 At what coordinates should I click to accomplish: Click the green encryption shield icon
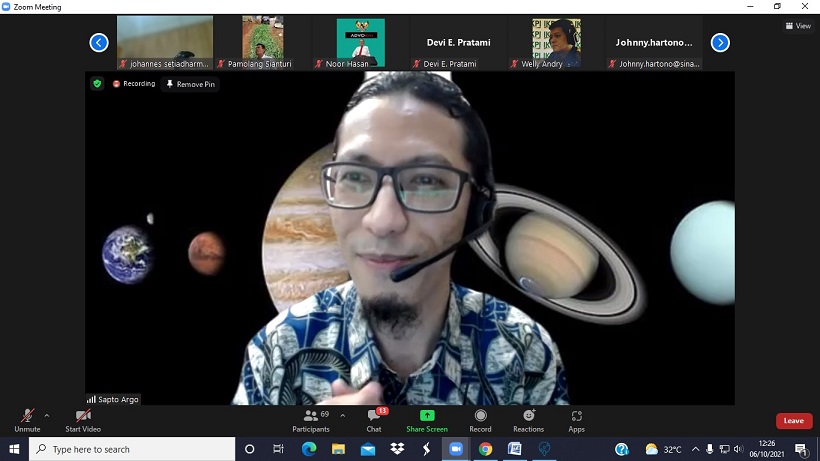[97, 84]
